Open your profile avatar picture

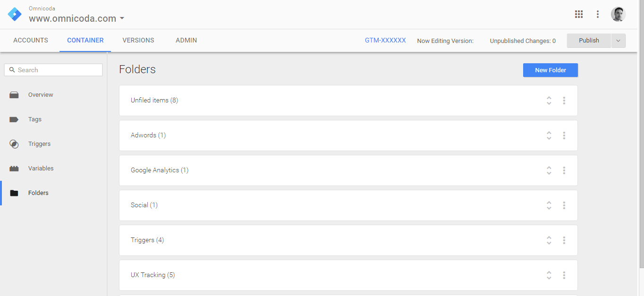[x=618, y=14]
